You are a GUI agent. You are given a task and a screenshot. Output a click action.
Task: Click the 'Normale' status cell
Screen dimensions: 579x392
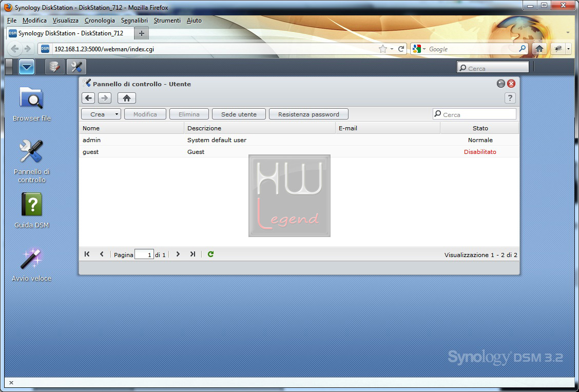click(x=480, y=140)
